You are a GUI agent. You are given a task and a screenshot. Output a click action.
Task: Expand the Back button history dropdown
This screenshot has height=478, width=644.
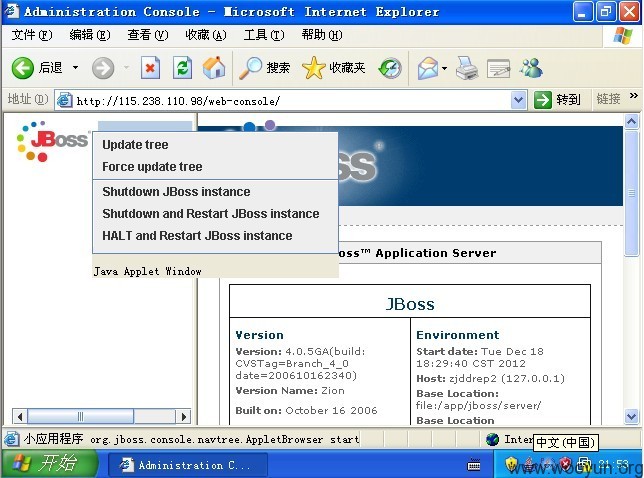(75, 68)
